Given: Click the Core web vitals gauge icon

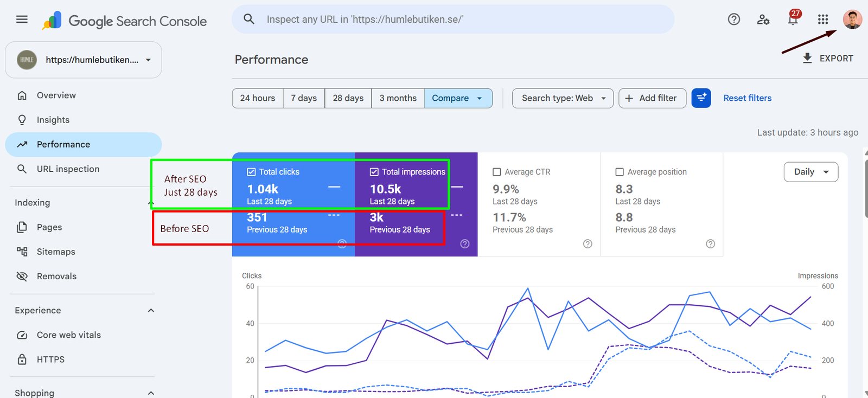Looking at the screenshot, I should [x=22, y=335].
